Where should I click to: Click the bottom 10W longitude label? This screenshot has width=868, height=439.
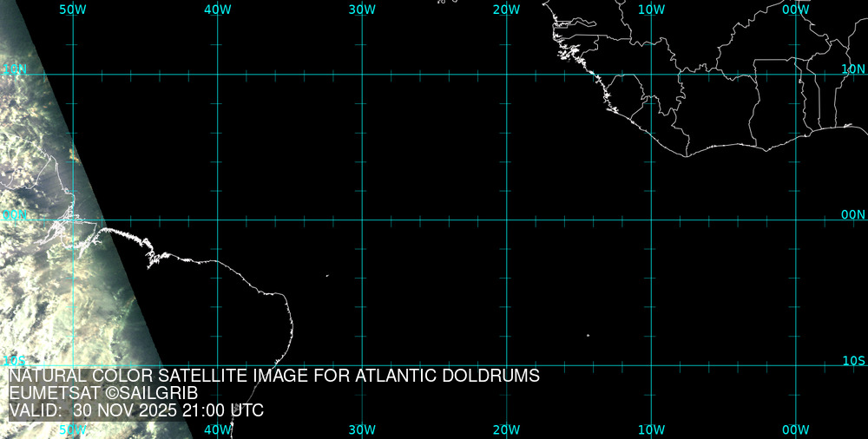click(651, 429)
